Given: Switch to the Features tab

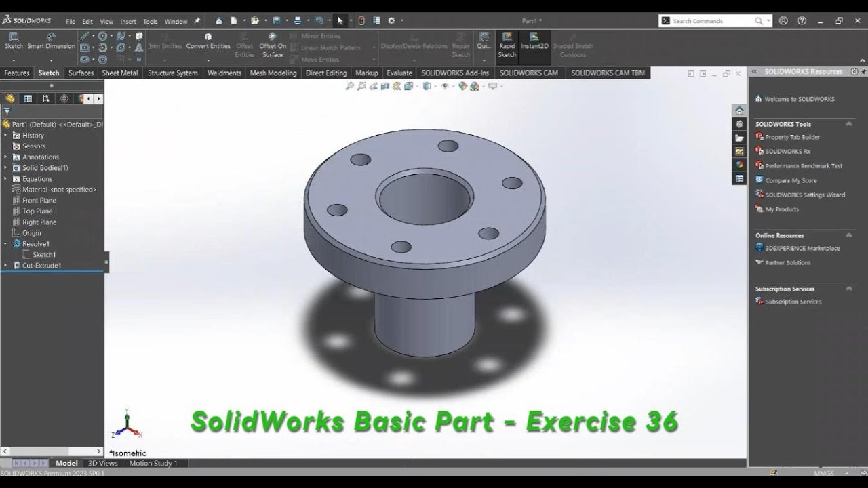Looking at the screenshot, I should (x=17, y=73).
